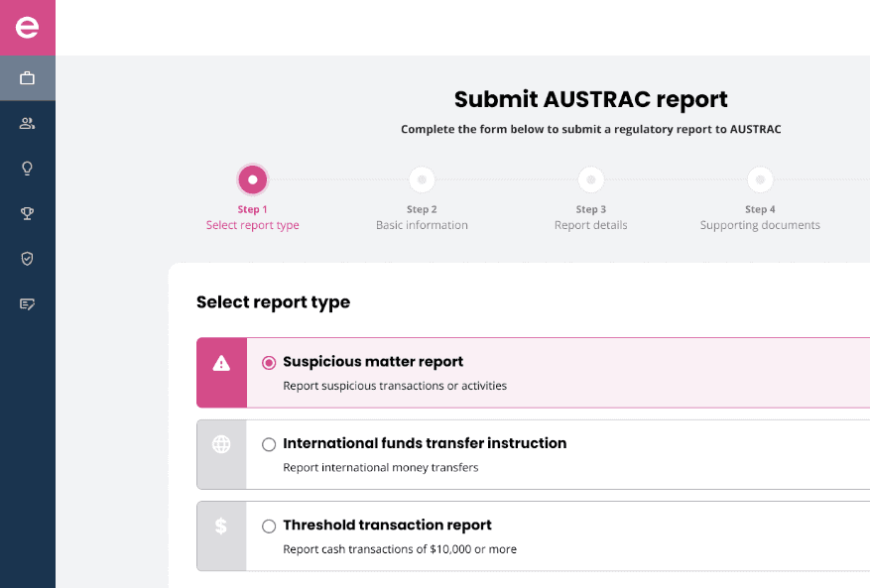The image size is (870, 588).
Task: Open the briefcase icon in sidebar
Action: (x=28, y=78)
